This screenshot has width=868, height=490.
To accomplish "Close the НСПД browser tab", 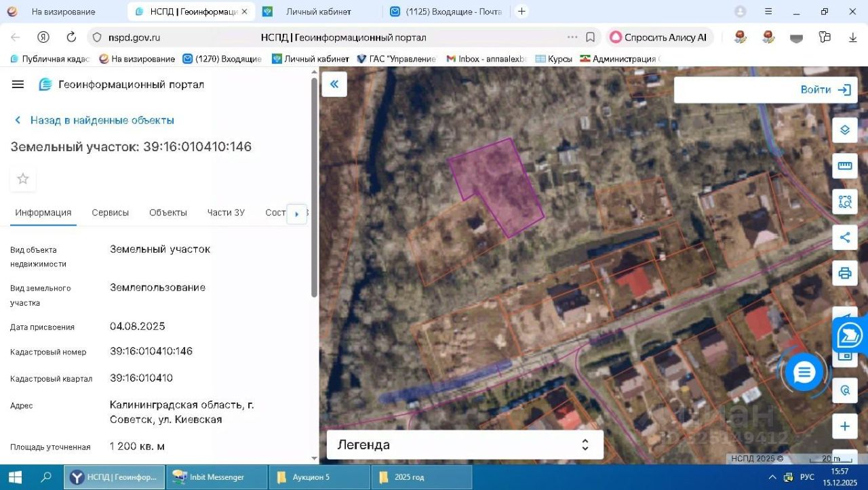I will (245, 12).
